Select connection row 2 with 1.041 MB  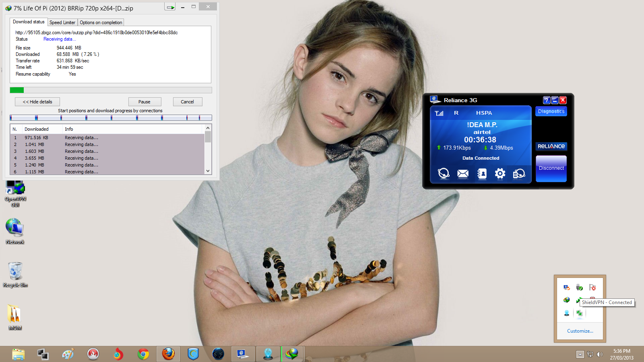point(107,144)
